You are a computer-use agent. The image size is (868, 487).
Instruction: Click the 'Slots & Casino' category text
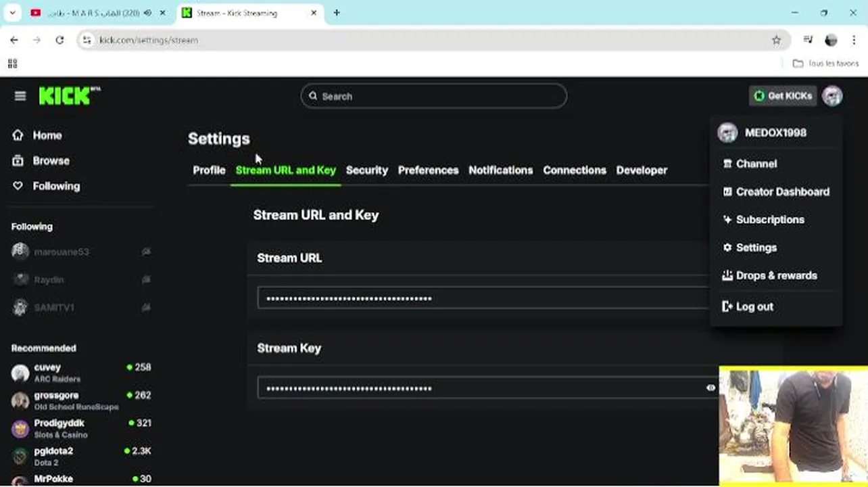pos(61,435)
